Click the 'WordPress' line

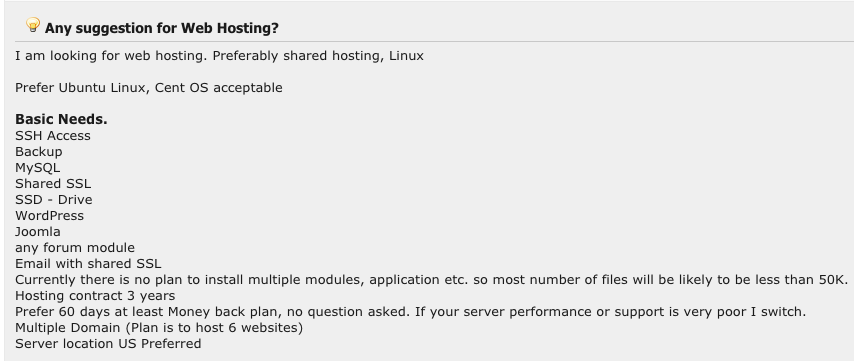click(50, 216)
